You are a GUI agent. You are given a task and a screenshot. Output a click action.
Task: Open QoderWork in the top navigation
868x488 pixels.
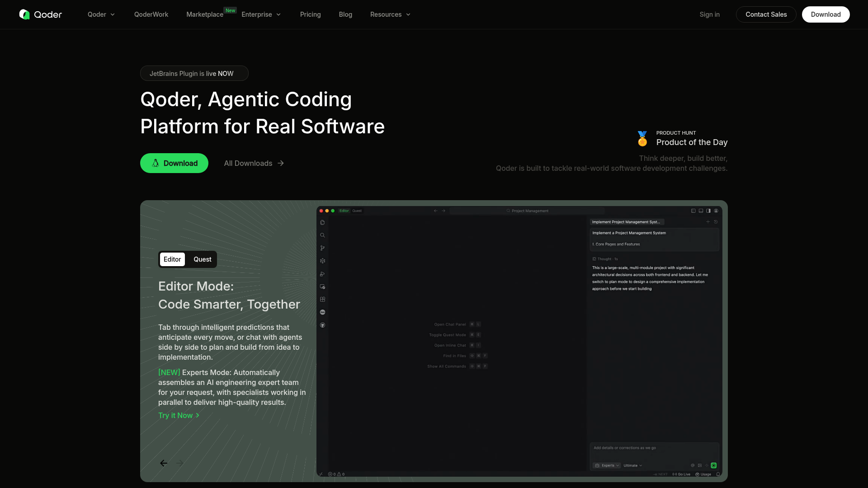(151, 14)
